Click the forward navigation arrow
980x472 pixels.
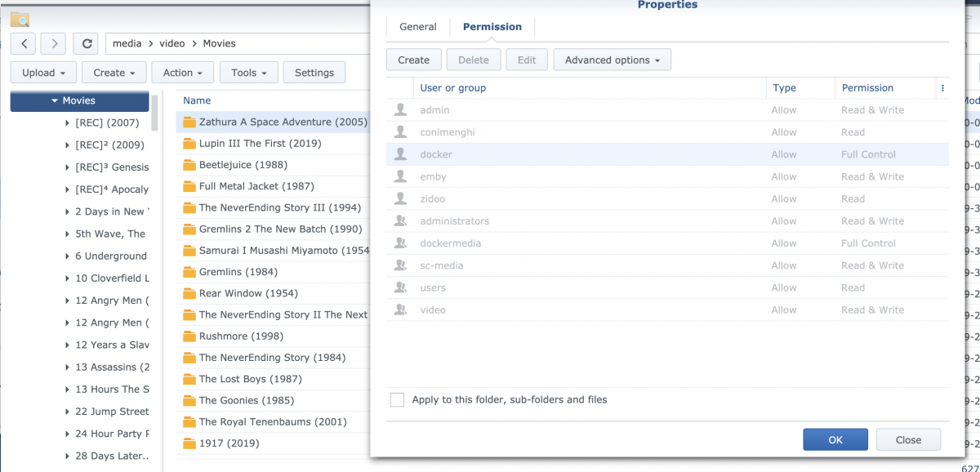tap(54, 43)
